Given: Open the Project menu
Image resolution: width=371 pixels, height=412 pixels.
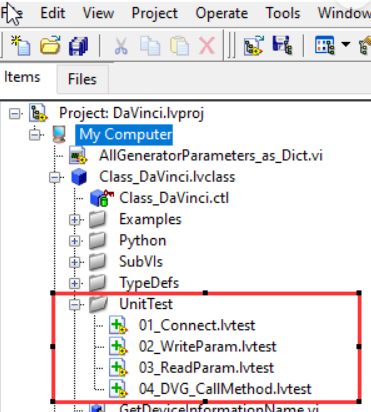Looking at the screenshot, I should pos(154,13).
